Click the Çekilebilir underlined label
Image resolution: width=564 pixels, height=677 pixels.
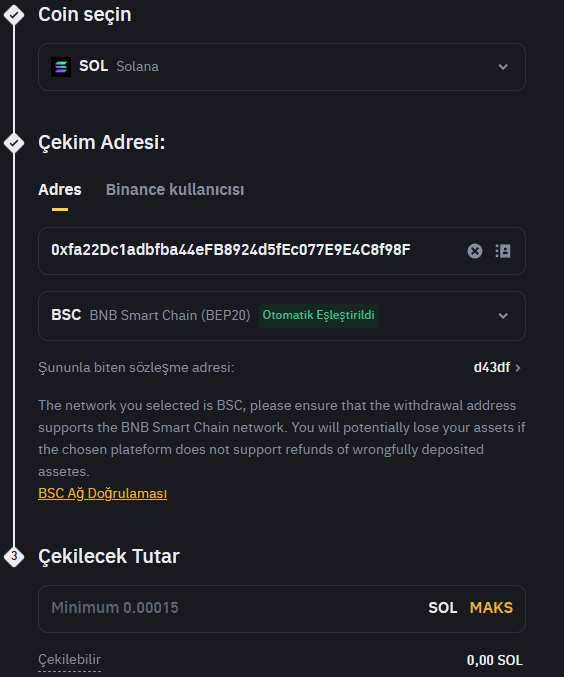pos(70,660)
